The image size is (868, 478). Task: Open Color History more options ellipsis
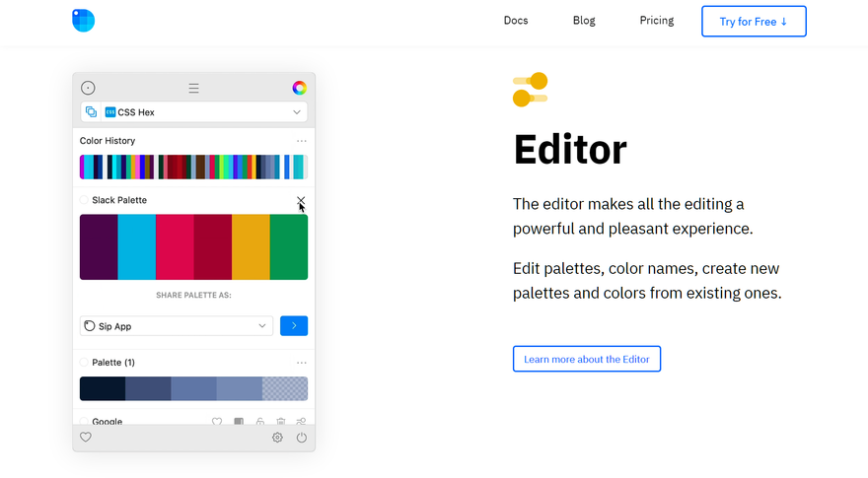click(x=302, y=141)
